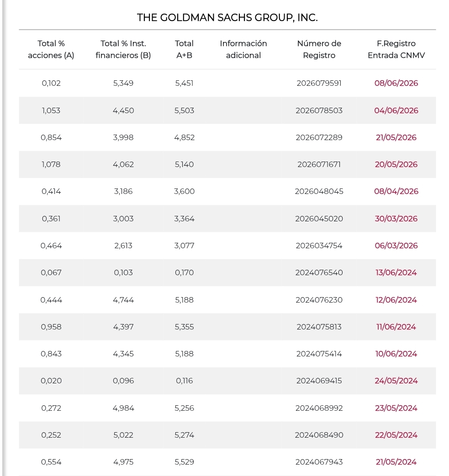449x476 pixels.
Task: Select the 22/05/2024 filing link
Action: [x=396, y=435]
